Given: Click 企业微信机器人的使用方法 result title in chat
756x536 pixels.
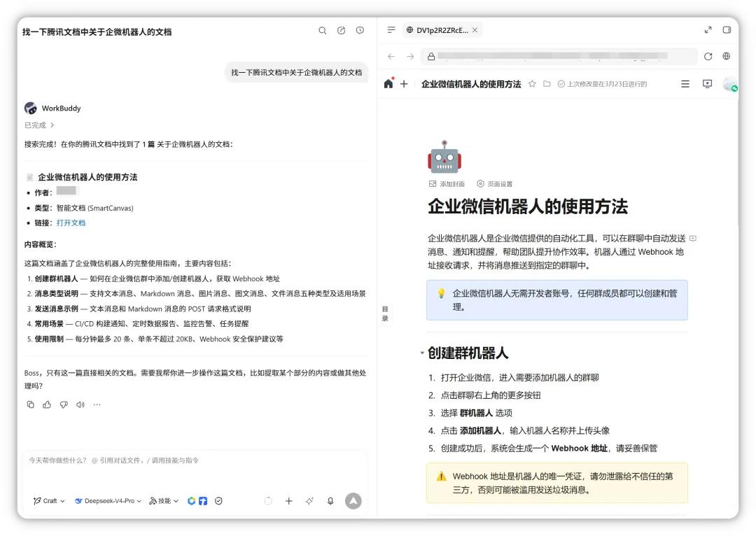Looking at the screenshot, I should pyautogui.click(x=87, y=177).
